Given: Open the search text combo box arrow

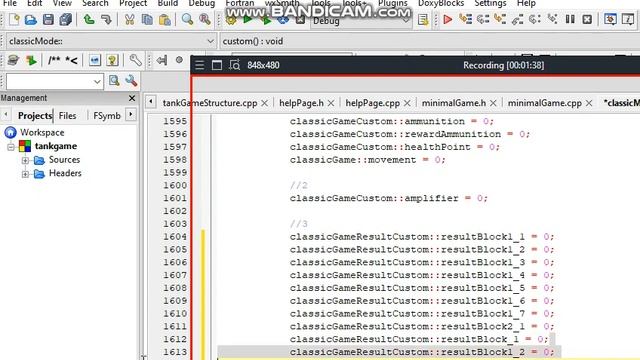Looking at the screenshot, I should coord(97,82).
